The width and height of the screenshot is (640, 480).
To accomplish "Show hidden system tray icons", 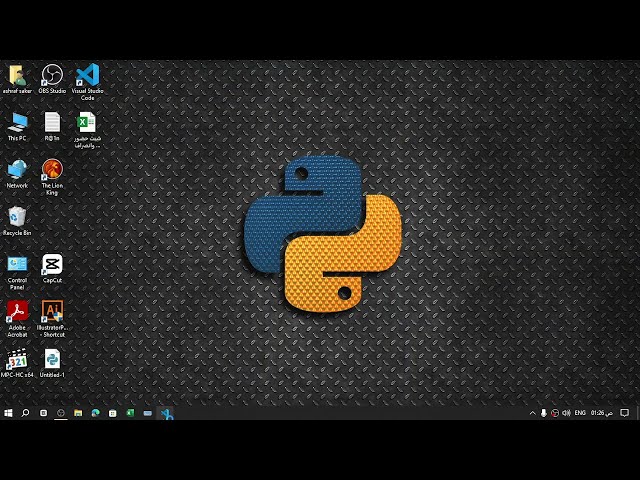I will click(x=532, y=413).
